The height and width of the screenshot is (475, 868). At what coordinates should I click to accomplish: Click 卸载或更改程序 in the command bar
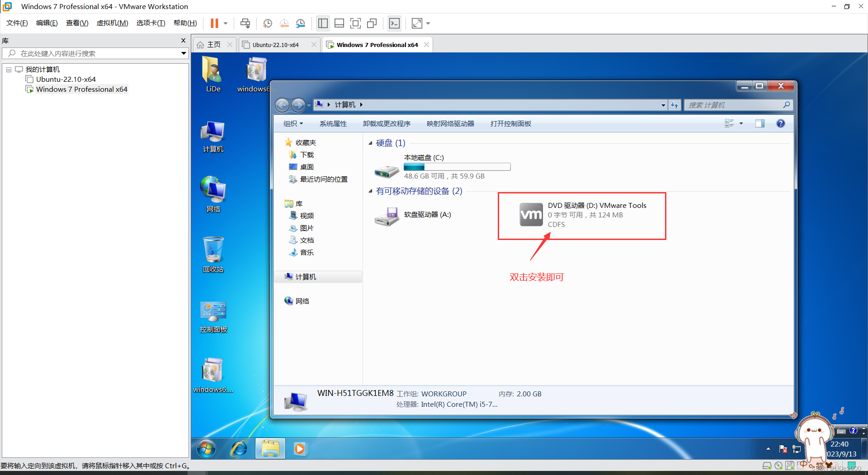click(x=387, y=123)
